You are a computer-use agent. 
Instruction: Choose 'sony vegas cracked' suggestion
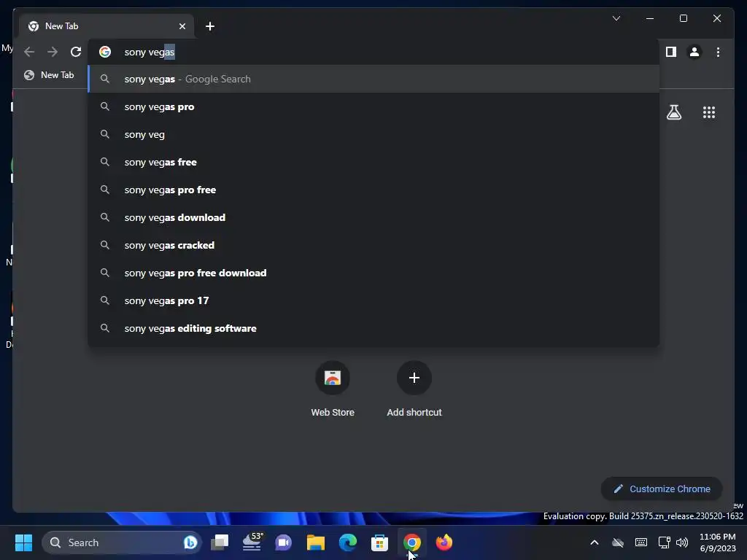[374, 245]
